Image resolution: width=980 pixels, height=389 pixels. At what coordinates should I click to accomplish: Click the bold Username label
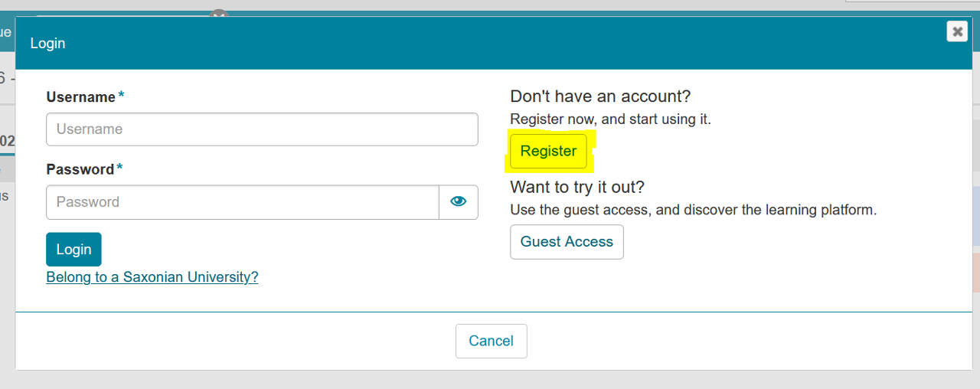point(81,97)
